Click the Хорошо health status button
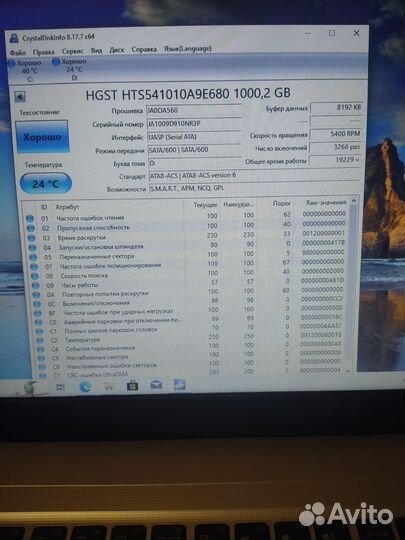405x540 pixels. coord(42,137)
